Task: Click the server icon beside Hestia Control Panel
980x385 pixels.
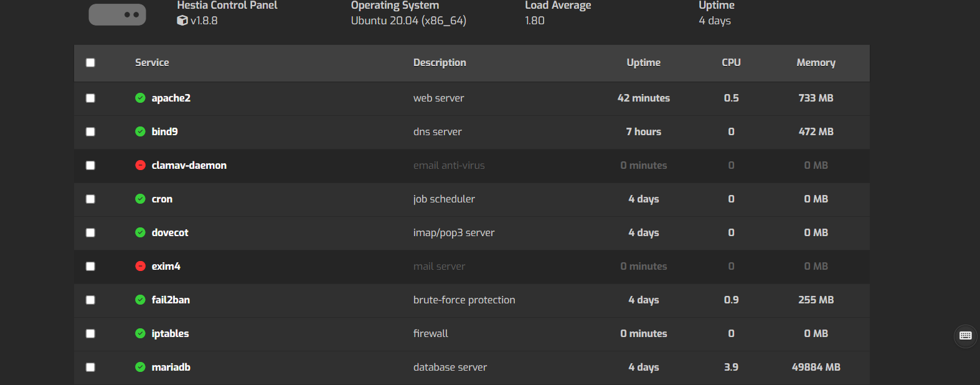Action: click(117, 14)
